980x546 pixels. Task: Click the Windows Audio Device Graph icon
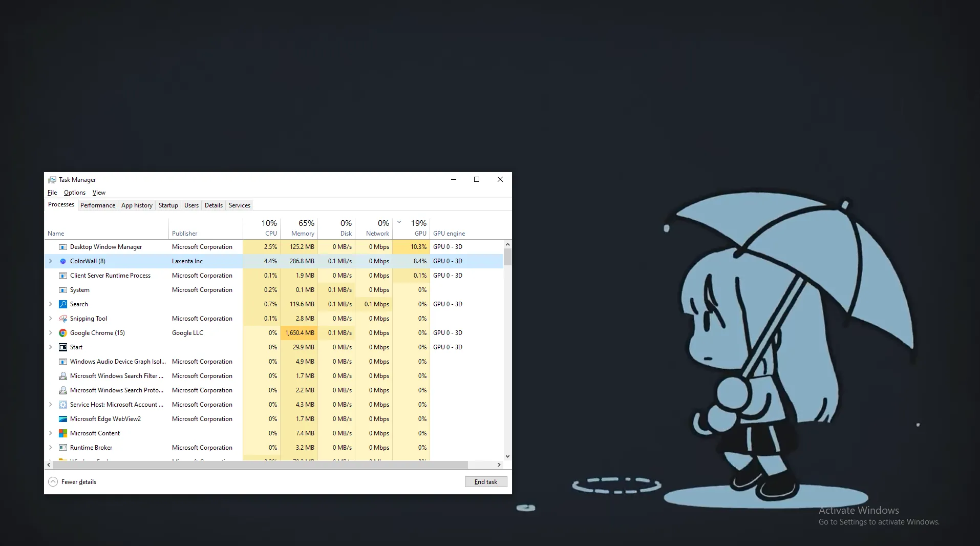[x=63, y=362]
